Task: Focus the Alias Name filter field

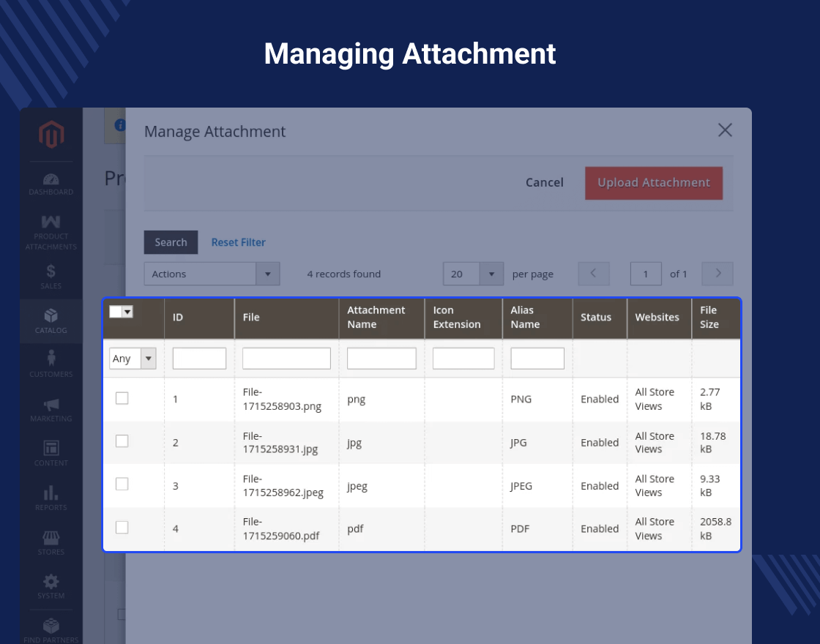Action: 537,359
